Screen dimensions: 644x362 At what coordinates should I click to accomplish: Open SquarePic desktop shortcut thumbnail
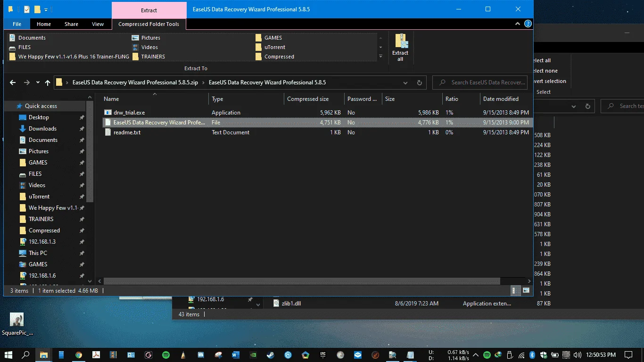pos(17,320)
